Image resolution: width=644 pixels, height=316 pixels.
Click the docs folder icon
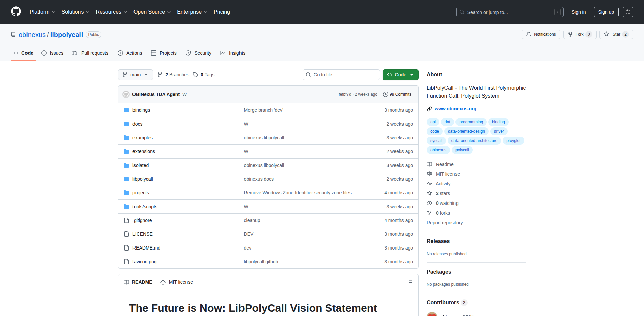(126, 124)
